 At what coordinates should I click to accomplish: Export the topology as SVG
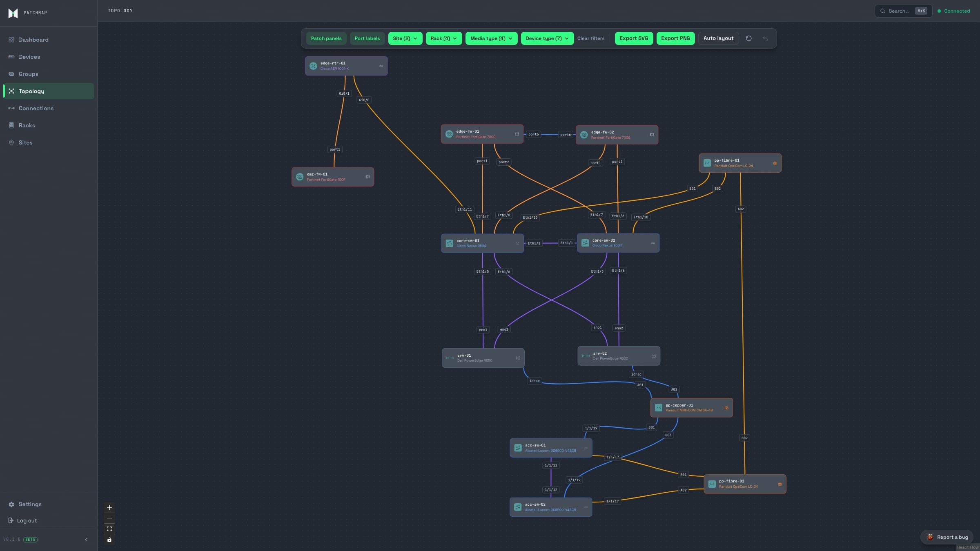coord(634,38)
